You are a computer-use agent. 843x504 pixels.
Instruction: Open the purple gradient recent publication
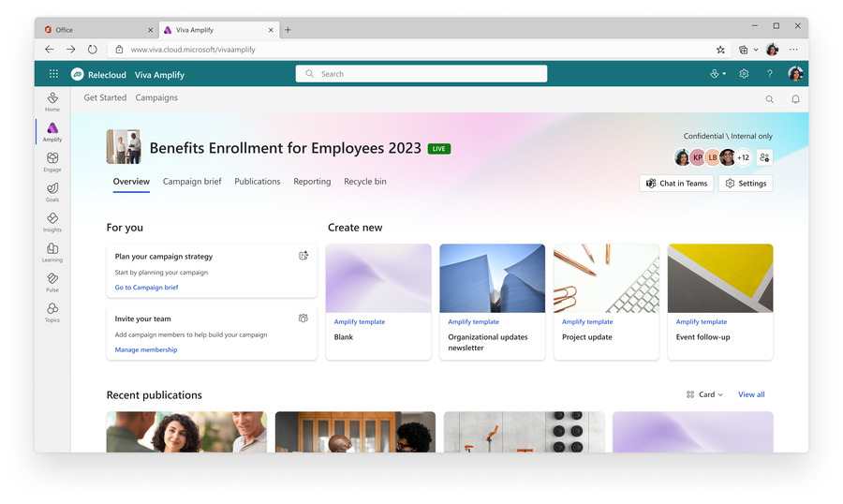693,432
